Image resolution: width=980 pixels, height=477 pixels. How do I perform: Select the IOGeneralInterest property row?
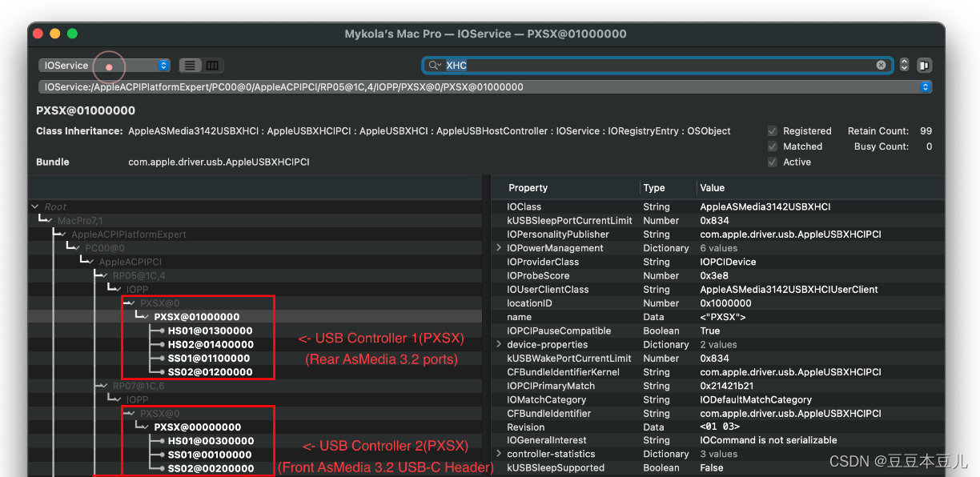tap(718, 440)
